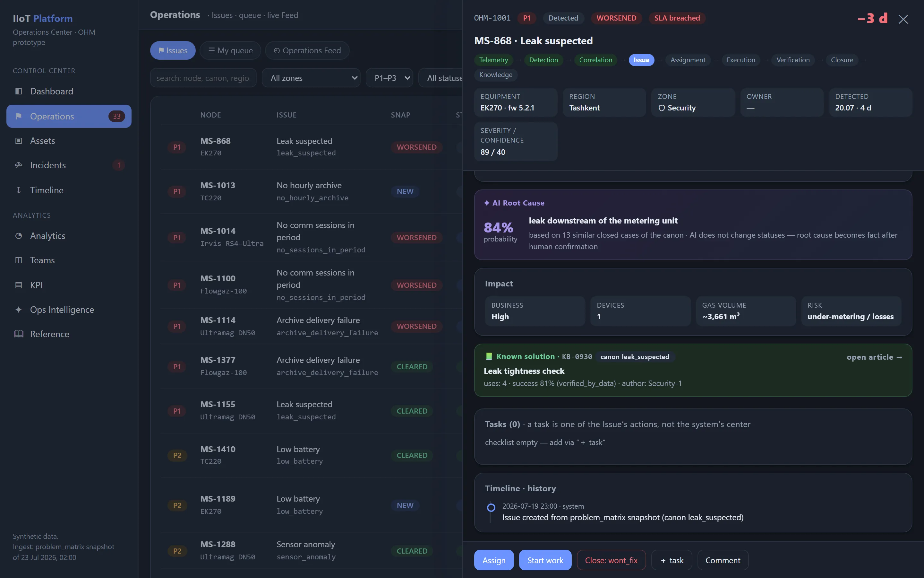924x578 pixels.
Task: Click the WORSENED badge in panel header
Action: 616,18
